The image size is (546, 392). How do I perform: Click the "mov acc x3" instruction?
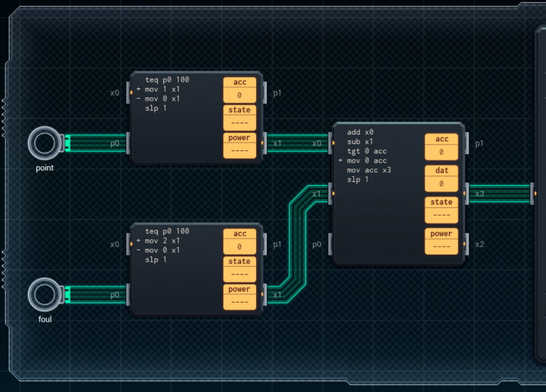369,170
